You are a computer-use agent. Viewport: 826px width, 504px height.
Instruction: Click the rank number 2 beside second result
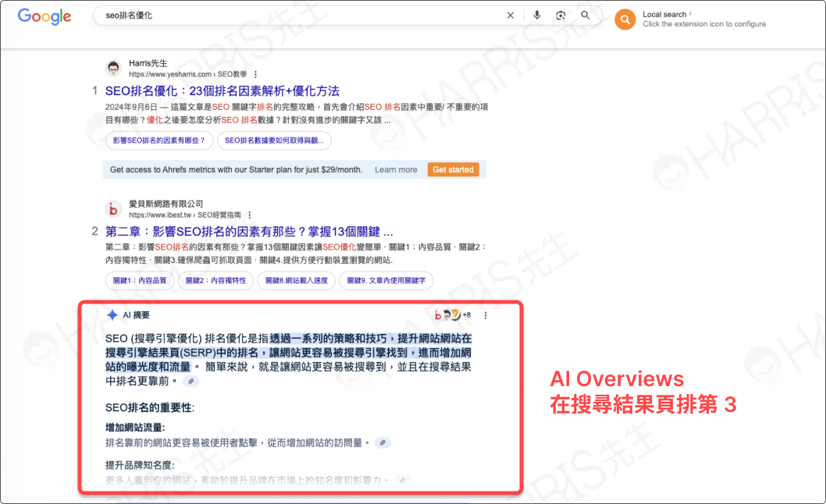pyautogui.click(x=94, y=231)
